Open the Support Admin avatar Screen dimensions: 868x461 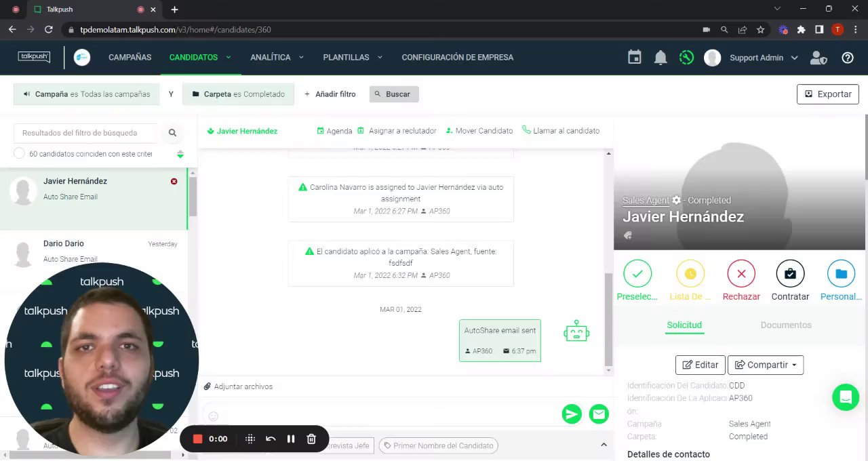point(712,58)
